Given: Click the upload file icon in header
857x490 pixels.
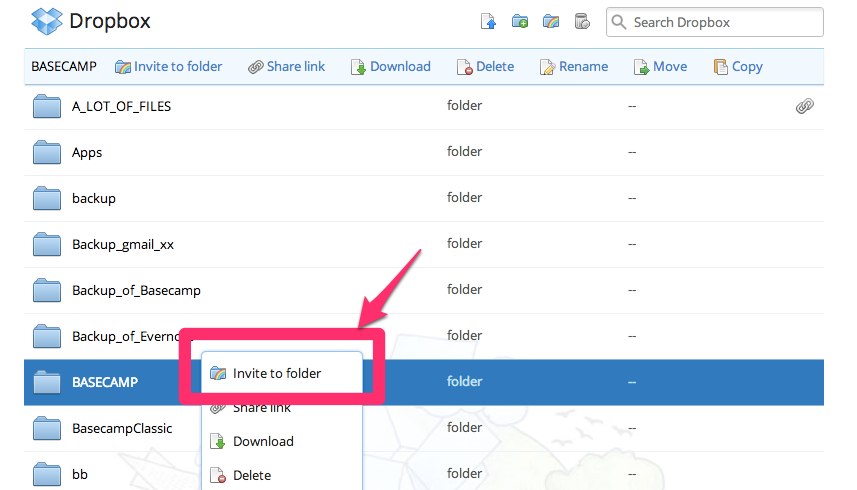Looking at the screenshot, I should 488,22.
